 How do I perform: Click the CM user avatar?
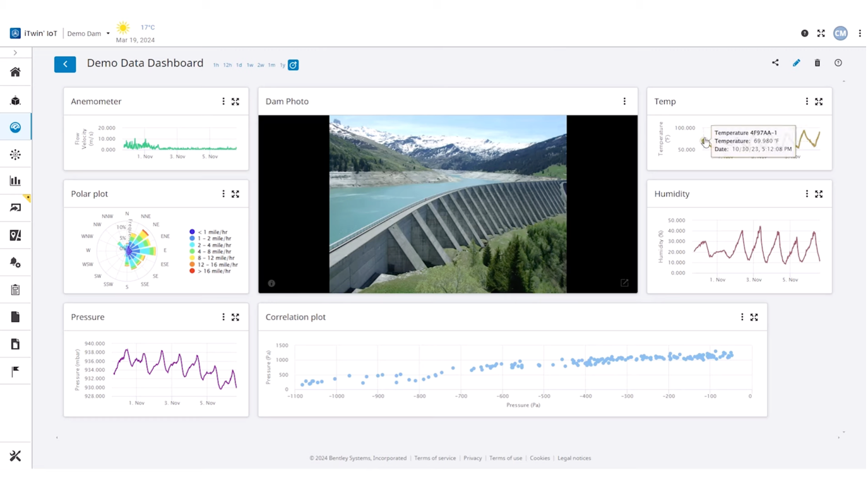840,33
